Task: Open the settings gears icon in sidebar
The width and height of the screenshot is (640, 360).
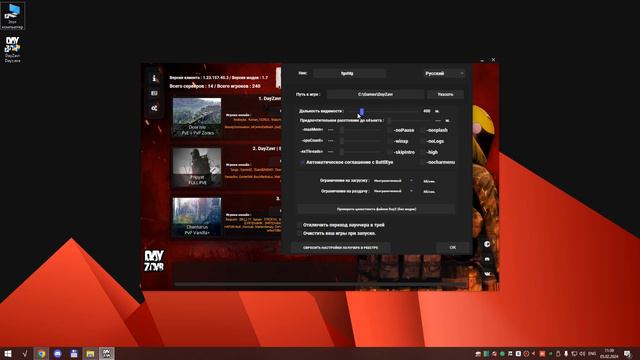Action: pyautogui.click(x=154, y=108)
